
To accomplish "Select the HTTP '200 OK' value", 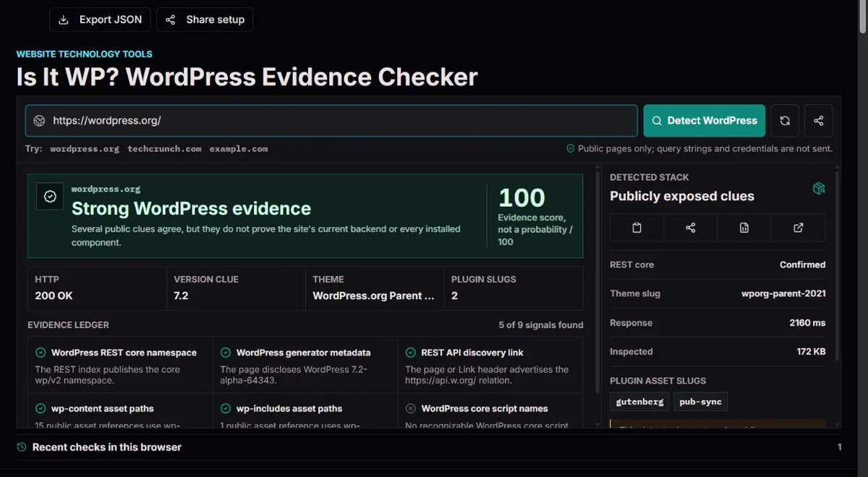I will click(x=54, y=295).
